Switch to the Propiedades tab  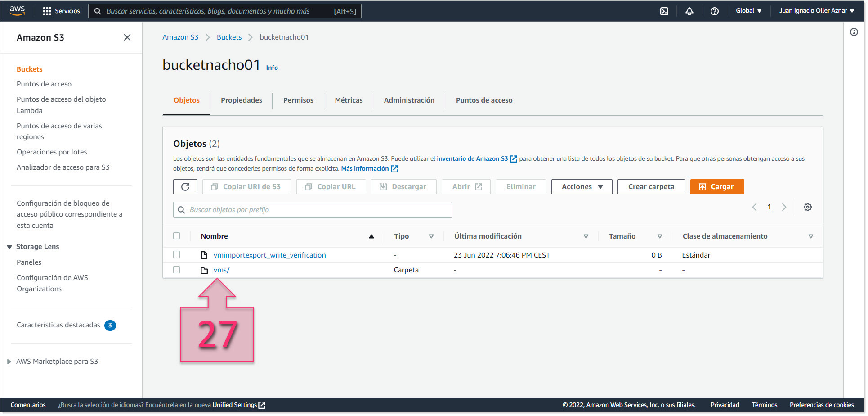point(241,100)
